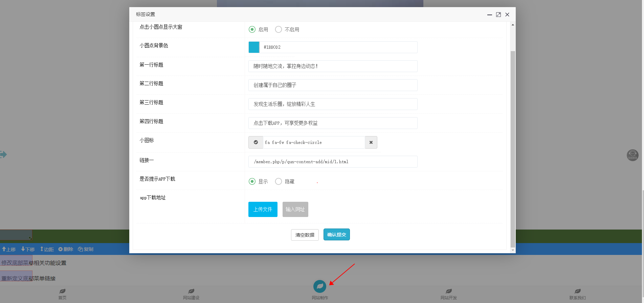Click the 上传文件 button
644x303 pixels.
[263, 209]
